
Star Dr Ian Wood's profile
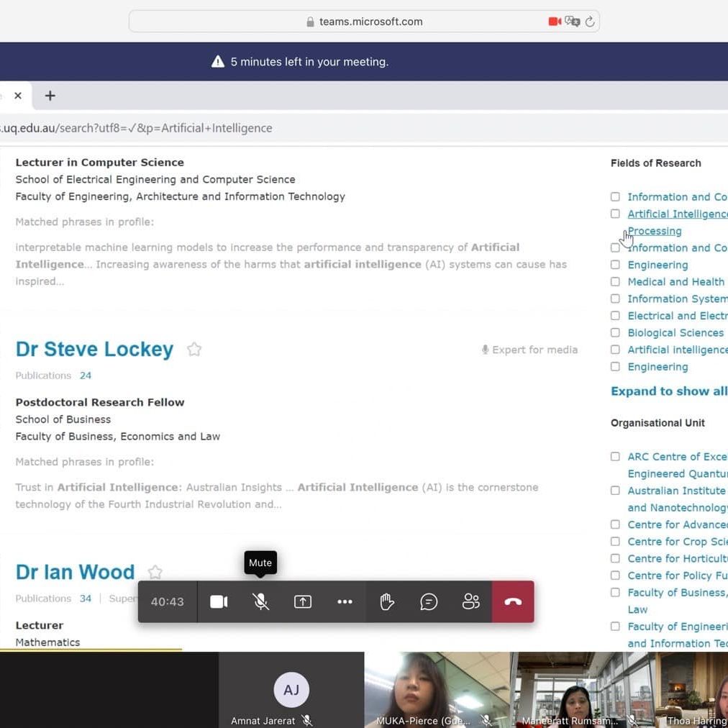point(155,573)
